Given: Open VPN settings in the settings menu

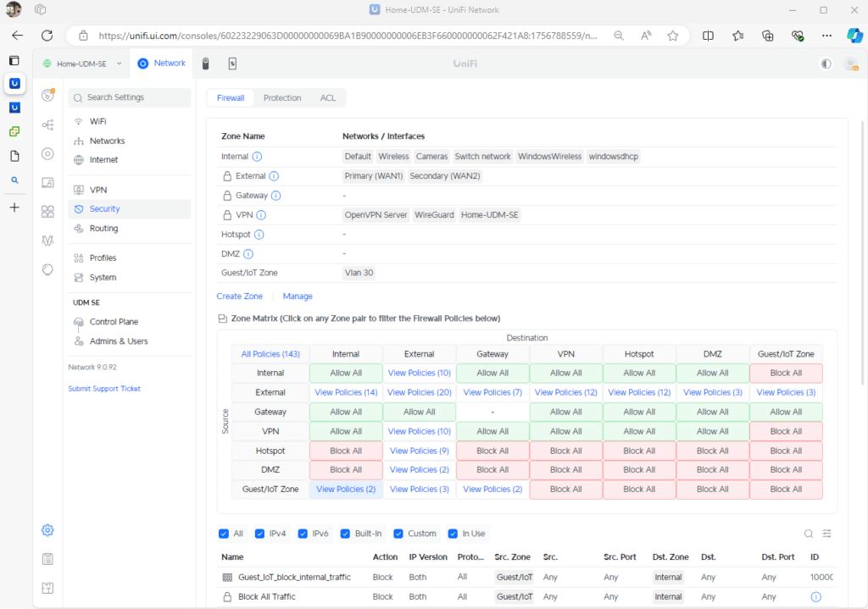Looking at the screenshot, I should tap(130, 190).
